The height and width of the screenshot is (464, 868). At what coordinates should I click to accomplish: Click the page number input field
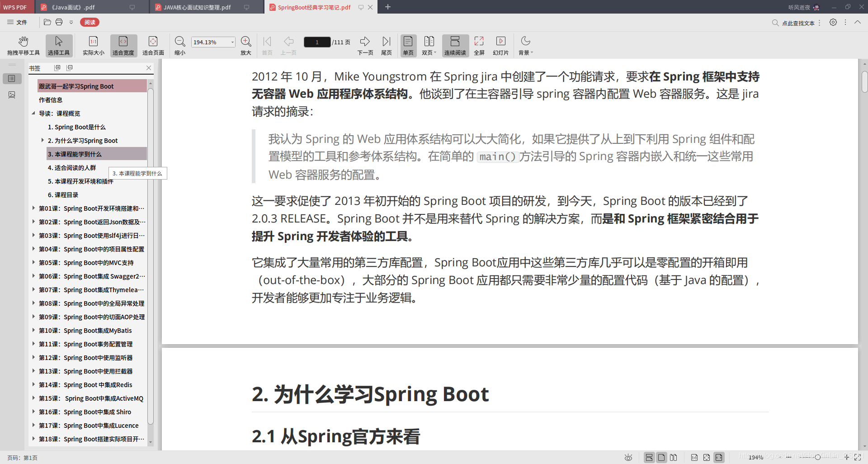tap(317, 42)
